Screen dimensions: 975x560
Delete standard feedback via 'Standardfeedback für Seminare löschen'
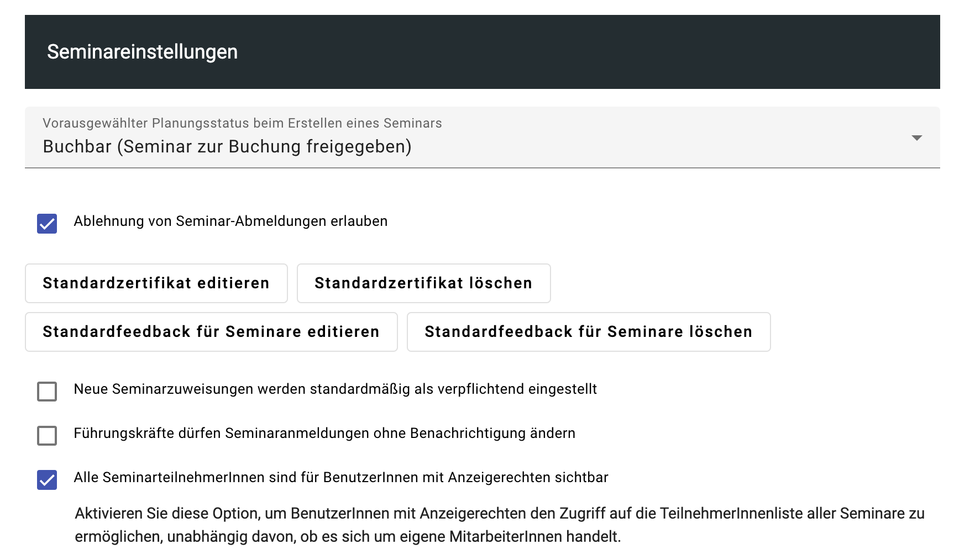point(588,332)
